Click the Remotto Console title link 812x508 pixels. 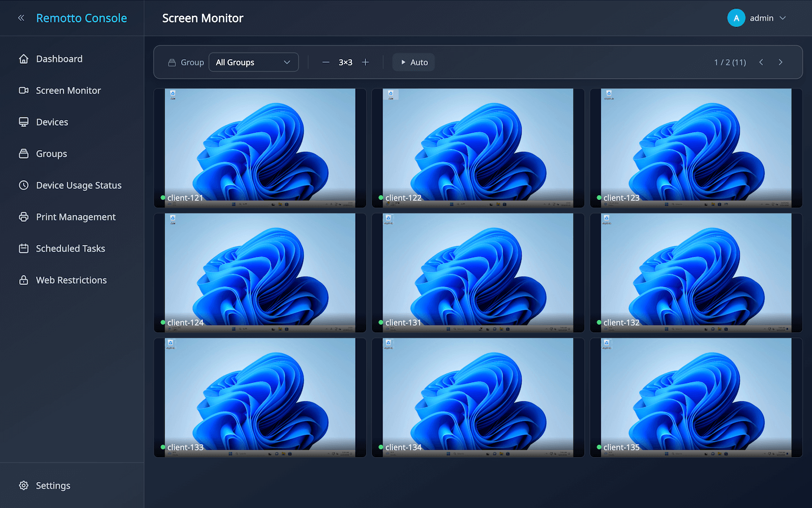pos(81,17)
